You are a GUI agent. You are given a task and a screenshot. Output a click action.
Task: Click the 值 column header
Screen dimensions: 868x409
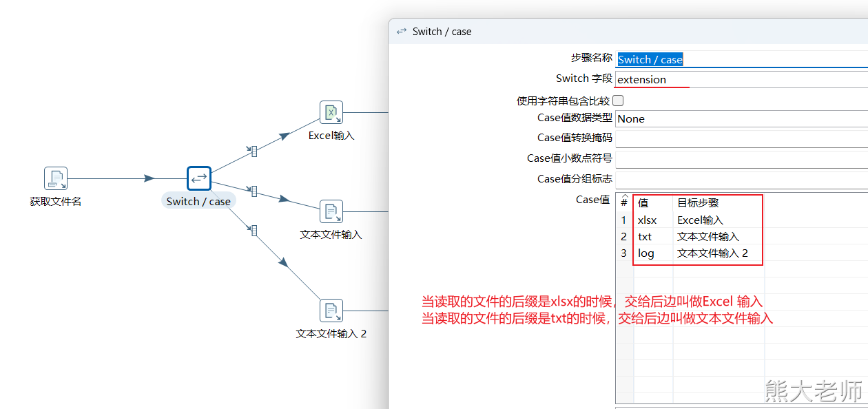653,203
